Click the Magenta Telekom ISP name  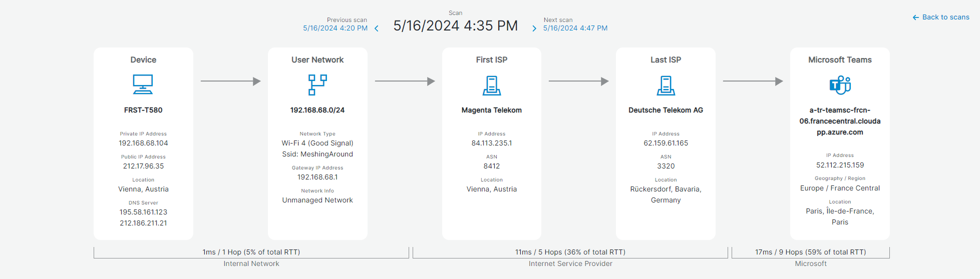click(492, 110)
